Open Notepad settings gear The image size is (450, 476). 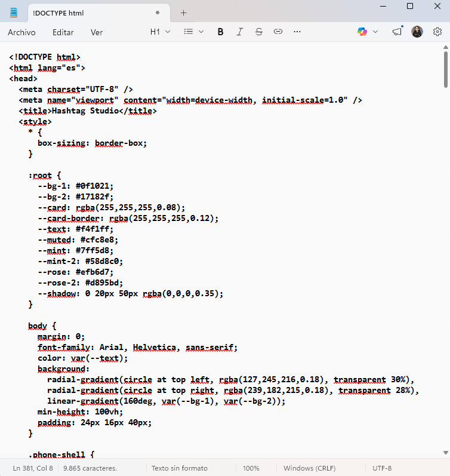point(437,32)
